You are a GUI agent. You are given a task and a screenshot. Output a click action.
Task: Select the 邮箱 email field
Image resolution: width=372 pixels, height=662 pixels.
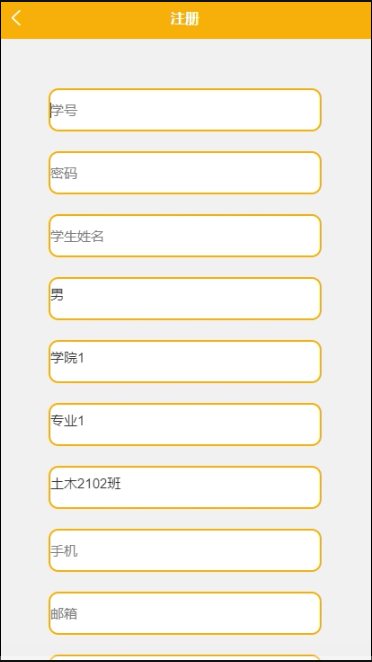[185, 613]
